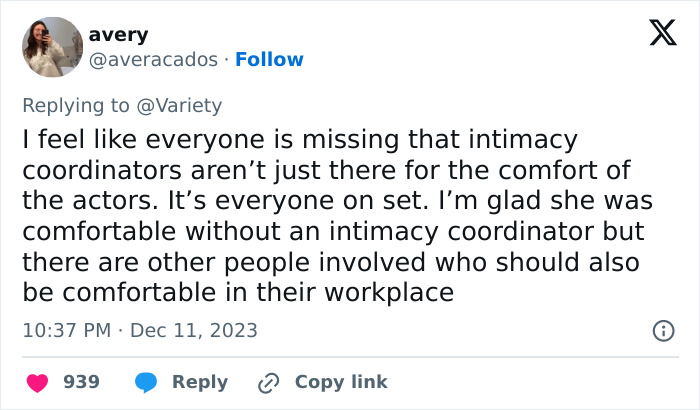Click the blue reply bubble icon
Screen dimensions: 700x410
[x=146, y=382]
